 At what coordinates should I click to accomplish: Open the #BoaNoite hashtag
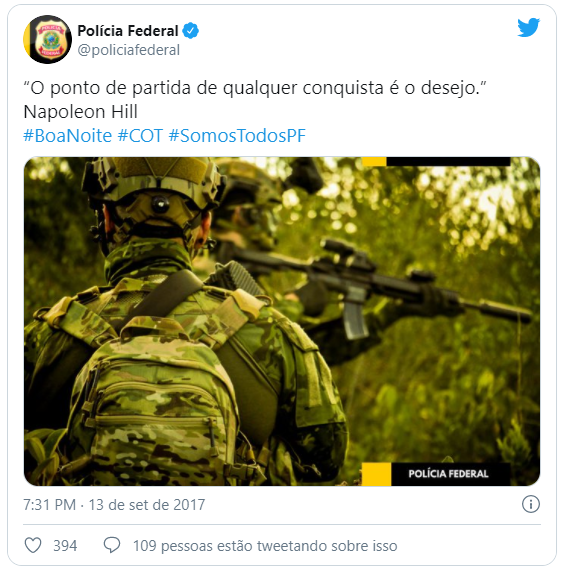click(x=68, y=136)
